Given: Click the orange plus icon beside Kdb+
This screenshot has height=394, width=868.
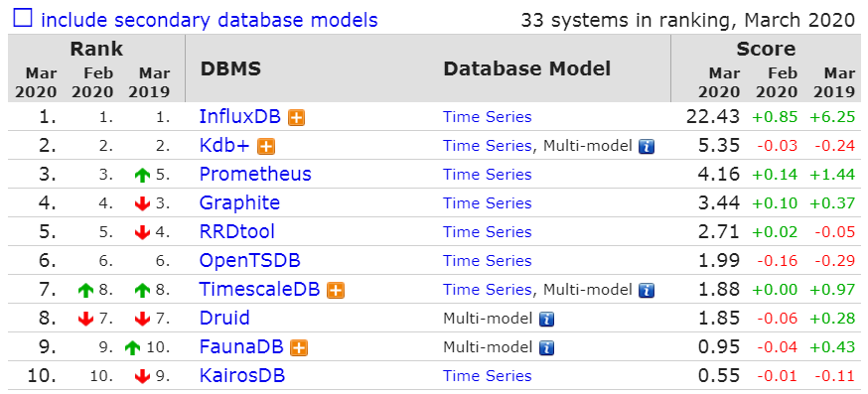Looking at the screenshot, I should (266, 147).
